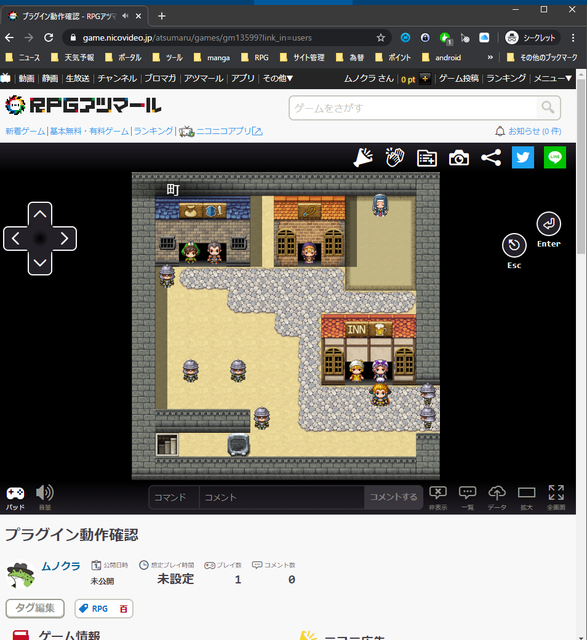Click the search magnifier icon
The image size is (587, 640).
548,108
